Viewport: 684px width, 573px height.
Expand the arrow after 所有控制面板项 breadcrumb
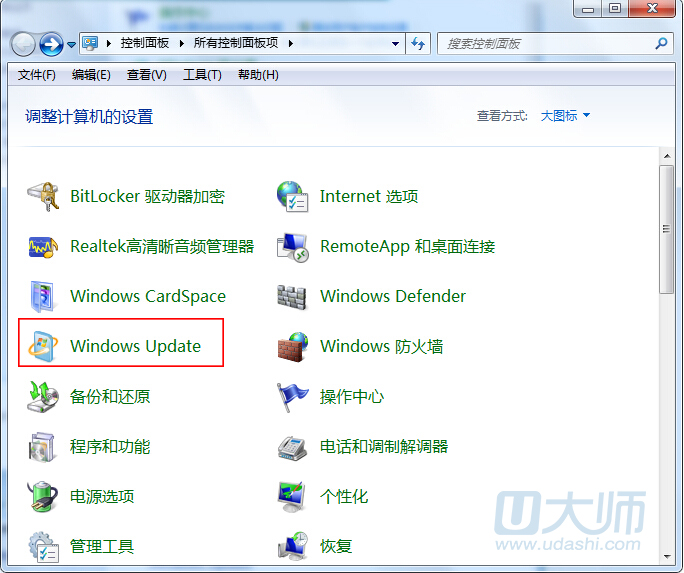[291, 43]
